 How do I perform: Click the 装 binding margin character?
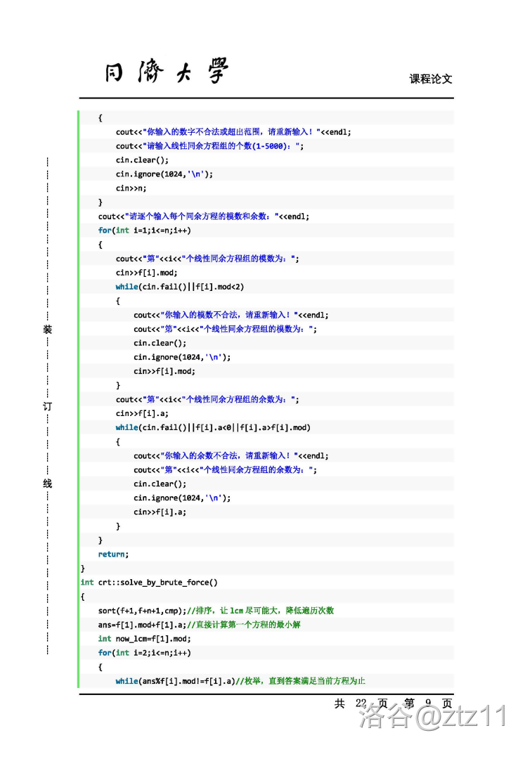click(47, 329)
